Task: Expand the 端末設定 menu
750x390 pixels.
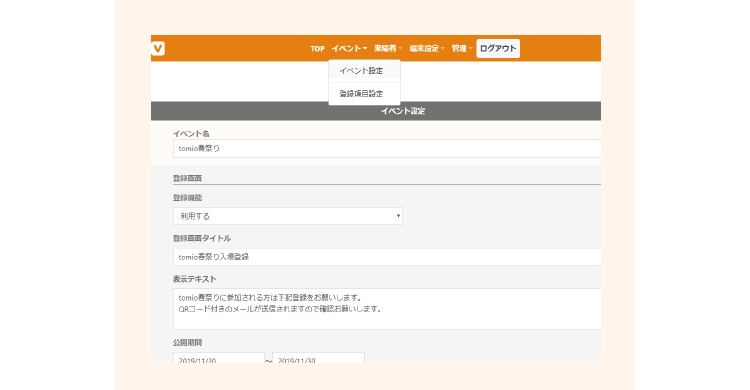Action: coord(427,48)
